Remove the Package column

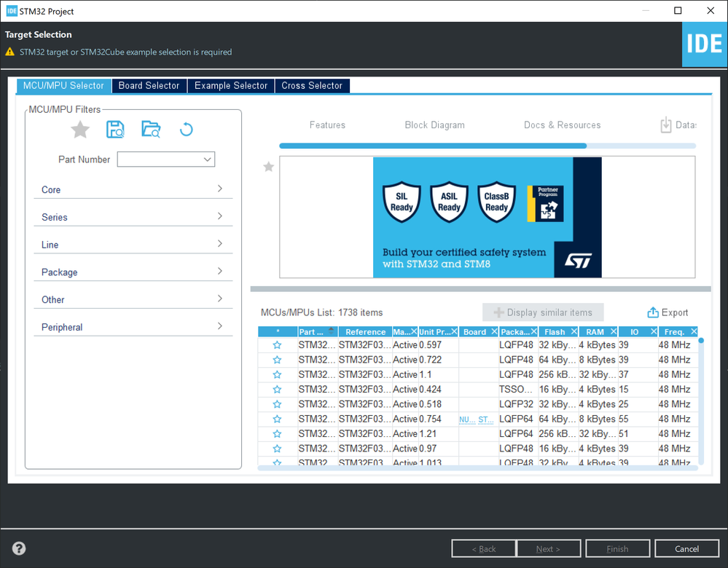coord(534,331)
